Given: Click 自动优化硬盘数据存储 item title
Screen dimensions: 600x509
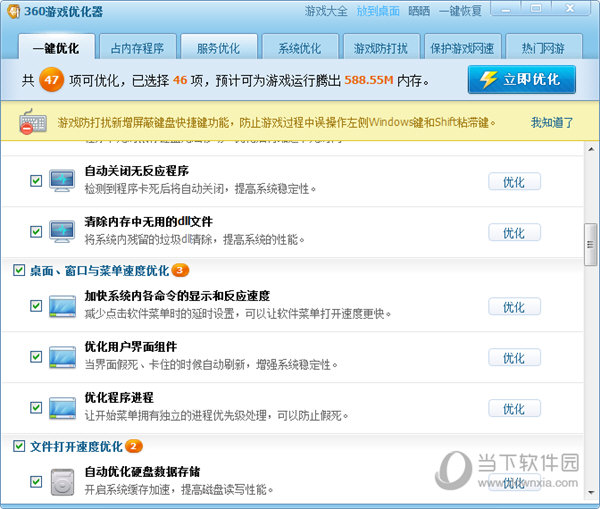Looking at the screenshot, I should [142, 472].
